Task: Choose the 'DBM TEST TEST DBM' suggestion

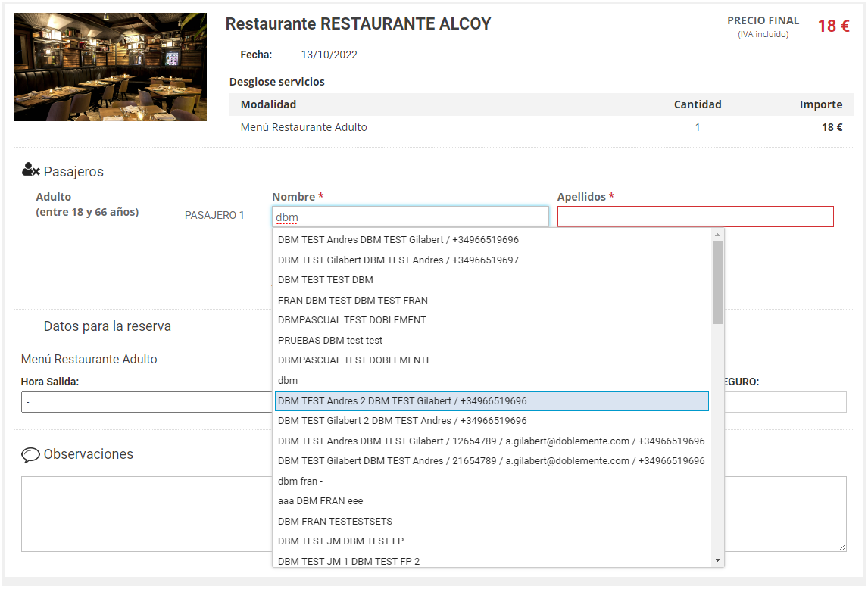Action: (x=492, y=280)
